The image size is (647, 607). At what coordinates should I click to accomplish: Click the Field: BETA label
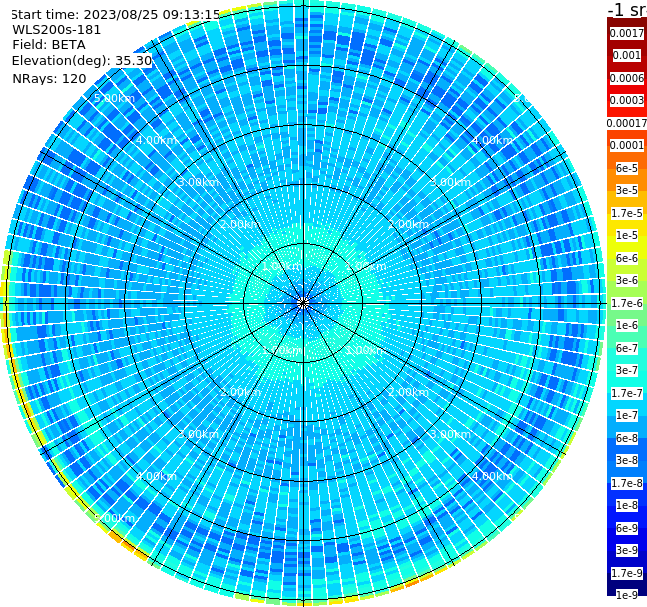(x=49, y=45)
